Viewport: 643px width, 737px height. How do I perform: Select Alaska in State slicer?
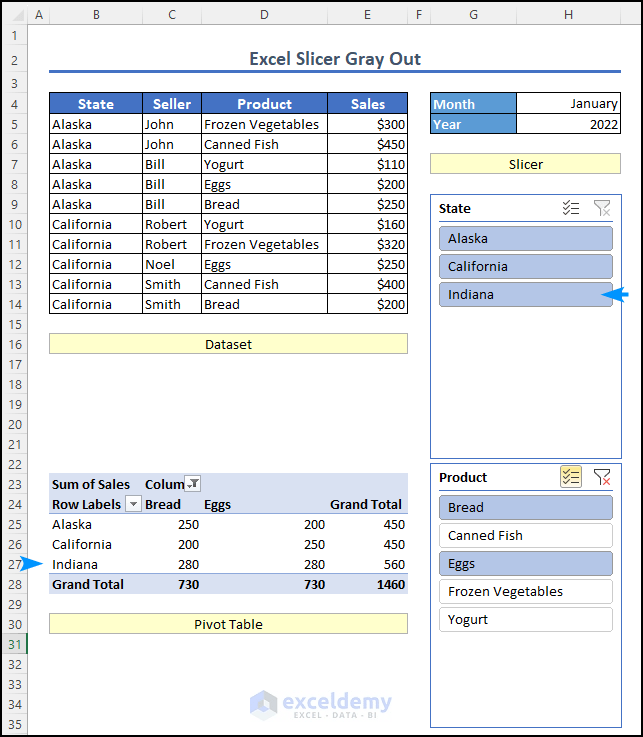(525, 239)
